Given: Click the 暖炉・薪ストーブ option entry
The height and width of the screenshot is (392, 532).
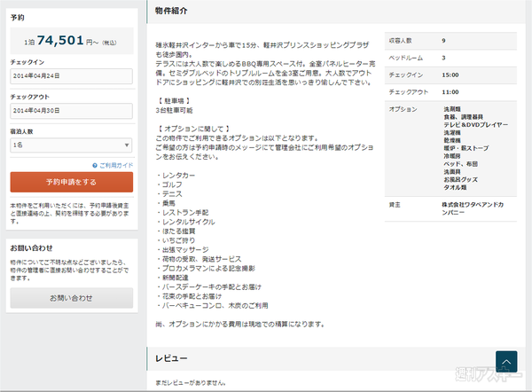Looking at the screenshot, I should (x=466, y=148).
